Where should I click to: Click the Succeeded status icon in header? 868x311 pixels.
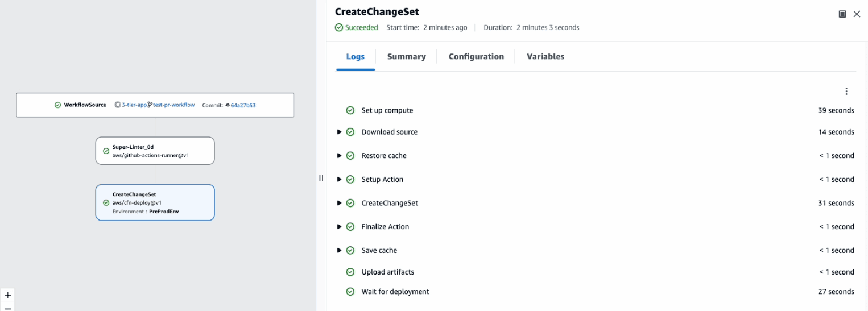pos(339,27)
